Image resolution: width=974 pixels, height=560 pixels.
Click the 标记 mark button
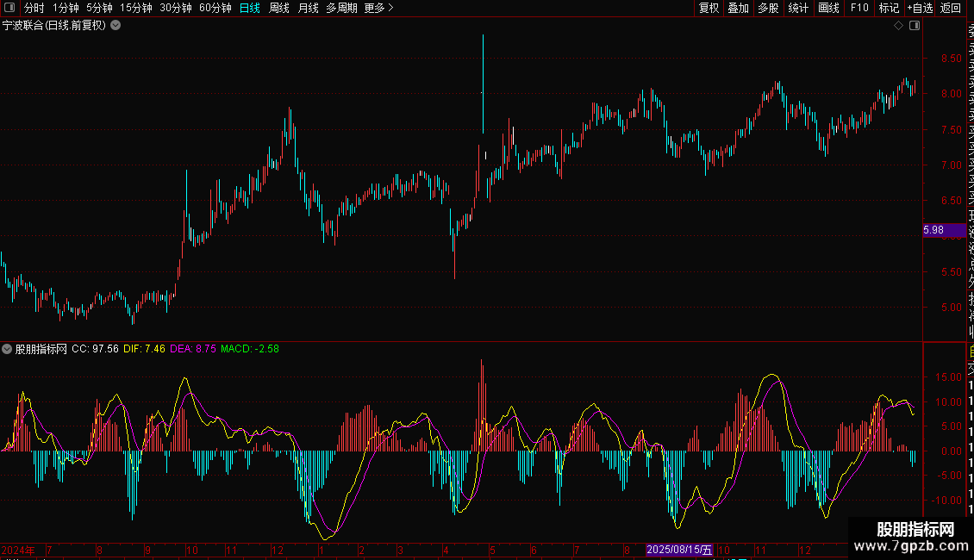(x=889, y=8)
